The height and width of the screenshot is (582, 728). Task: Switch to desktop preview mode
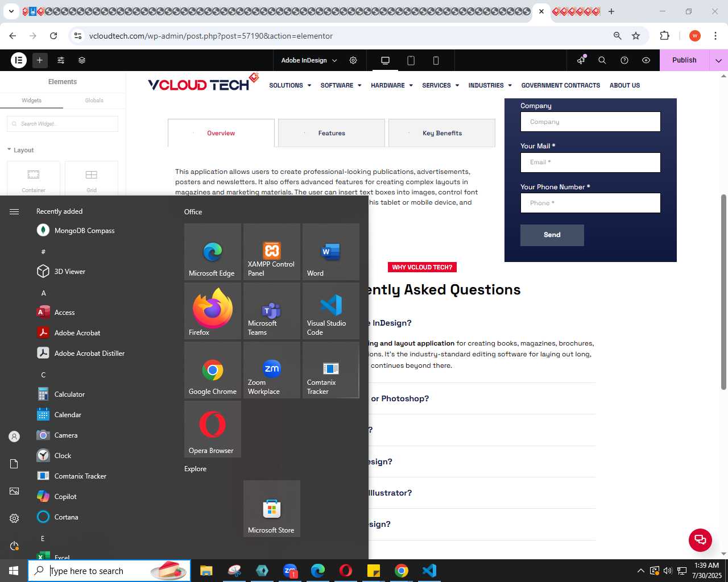click(385, 60)
